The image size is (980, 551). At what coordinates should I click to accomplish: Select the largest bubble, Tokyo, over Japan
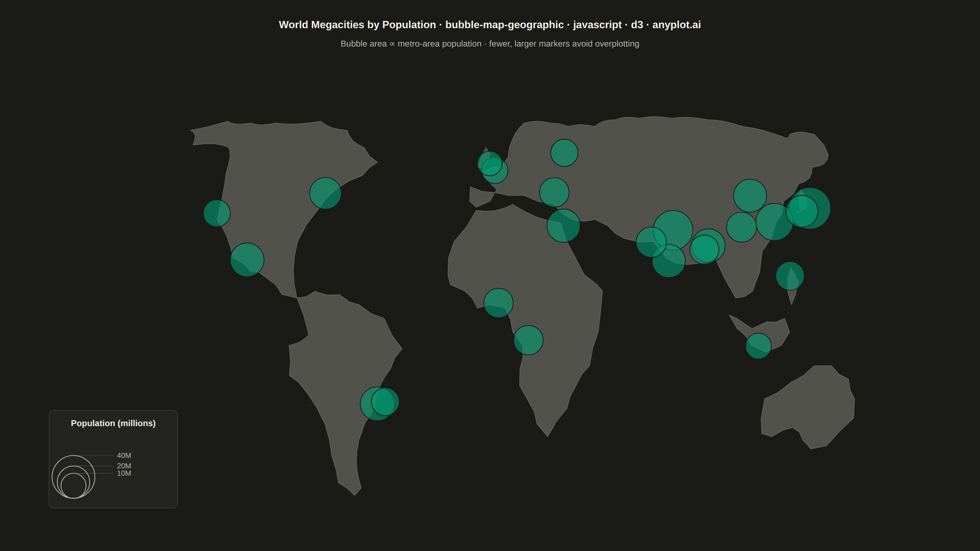tap(809, 208)
